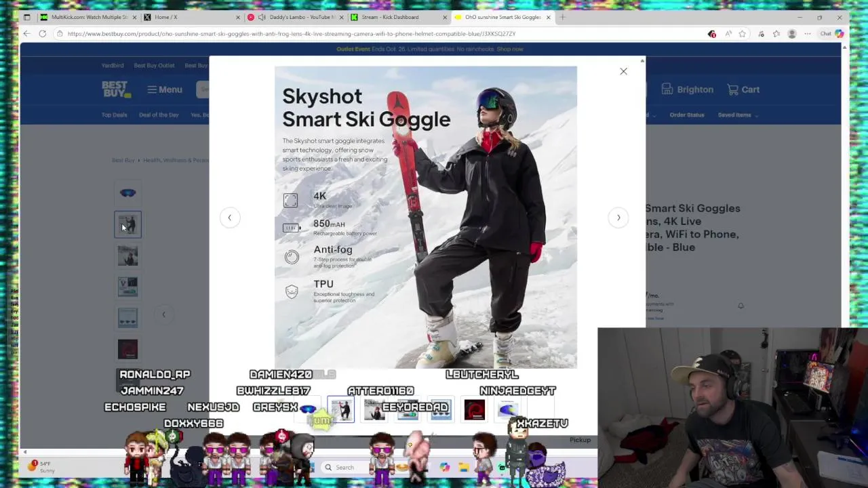
Task: Click the lightbox scrollbar up arrow
Action: 642,61
